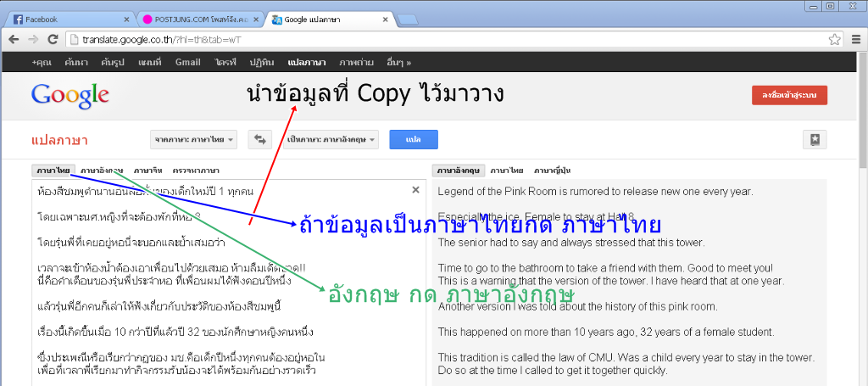This screenshot has height=386, width=868.
Task: Bookmark this page with star icon
Action: 834,39
